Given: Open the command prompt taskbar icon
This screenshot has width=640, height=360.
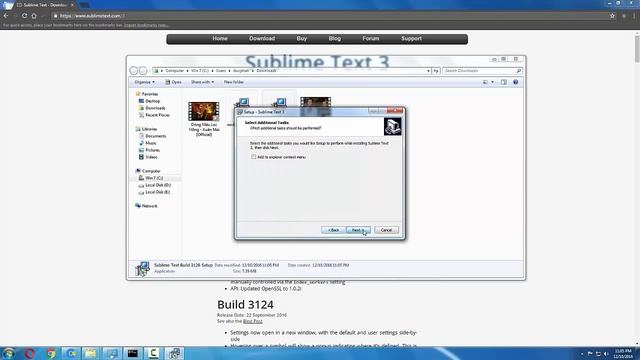Looking at the screenshot, I should [x=132, y=353].
